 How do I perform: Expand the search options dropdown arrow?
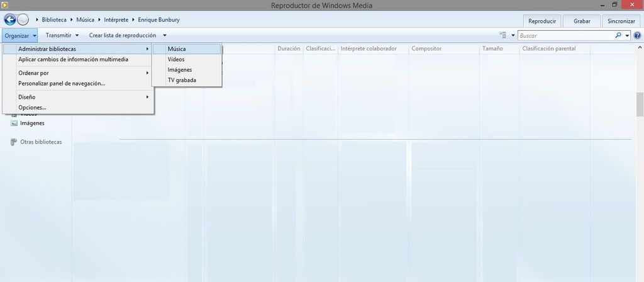click(x=627, y=35)
